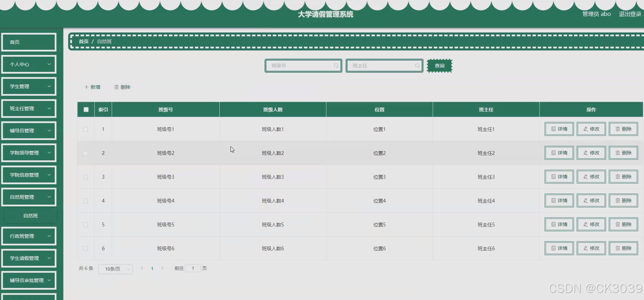Viewport: 644px width, 300px height.
Task: Click 位置 column header
Action: tap(379, 110)
